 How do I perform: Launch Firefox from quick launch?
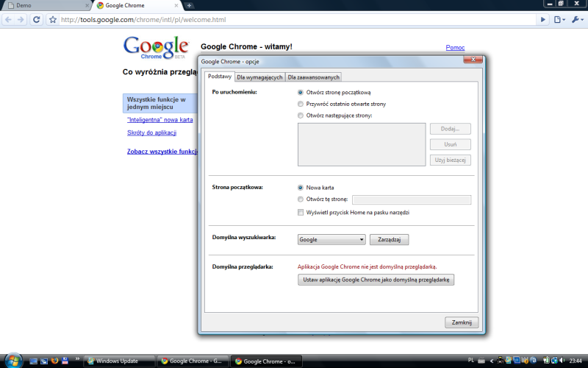click(x=54, y=361)
